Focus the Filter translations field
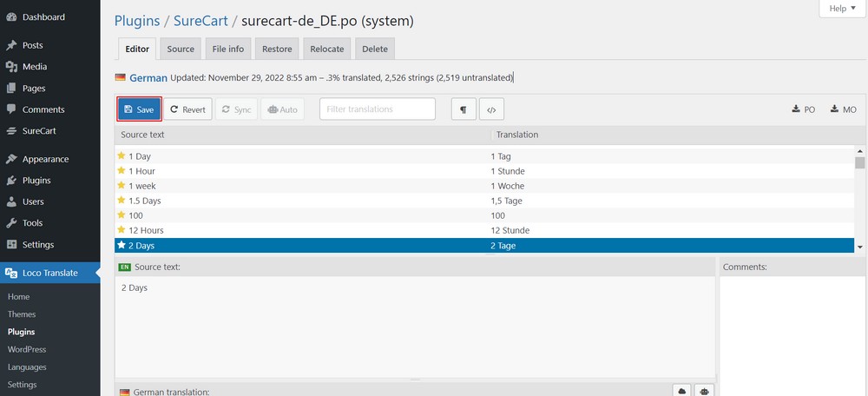 [377, 109]
